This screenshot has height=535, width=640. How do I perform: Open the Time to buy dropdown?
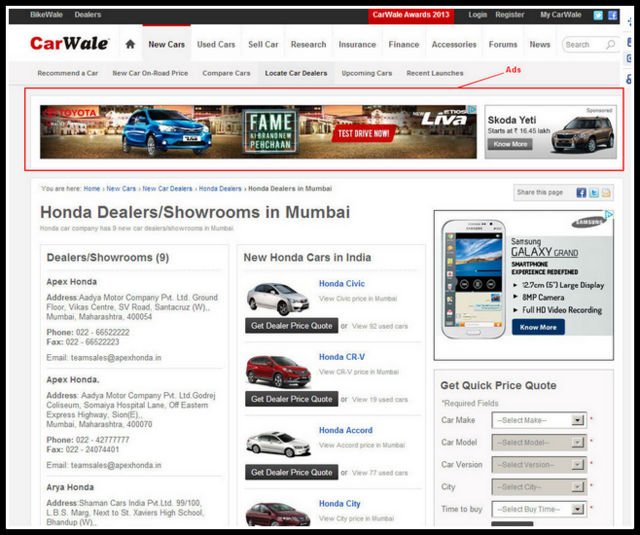click(539, 509)
